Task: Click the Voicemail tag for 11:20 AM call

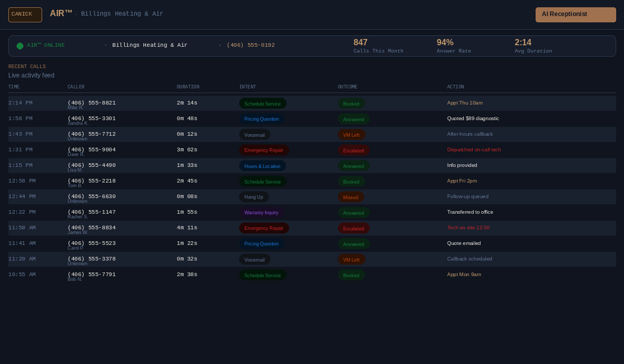Action: [x=255, y=259]
